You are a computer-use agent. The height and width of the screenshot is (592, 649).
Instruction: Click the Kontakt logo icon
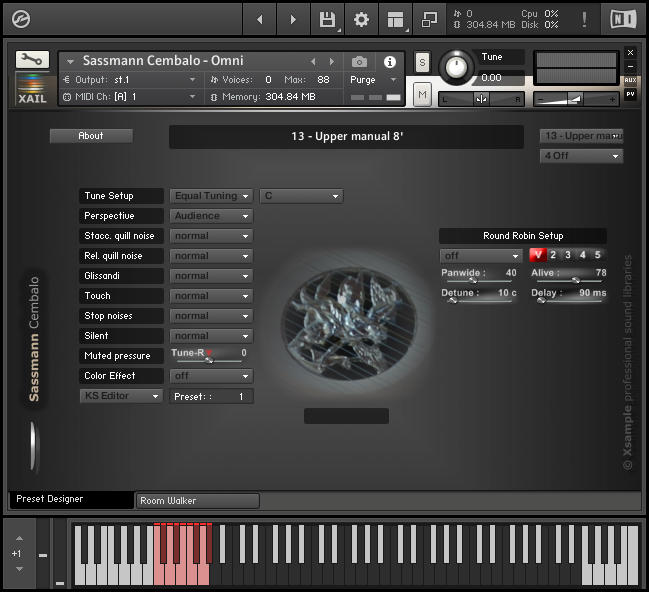(21, 19)
